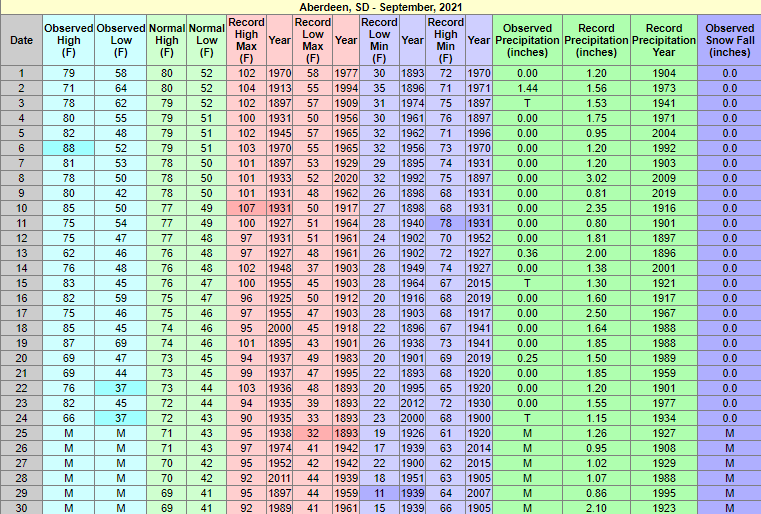Click the highlighted observed low 37 on date 22

(x=121, y=389)
